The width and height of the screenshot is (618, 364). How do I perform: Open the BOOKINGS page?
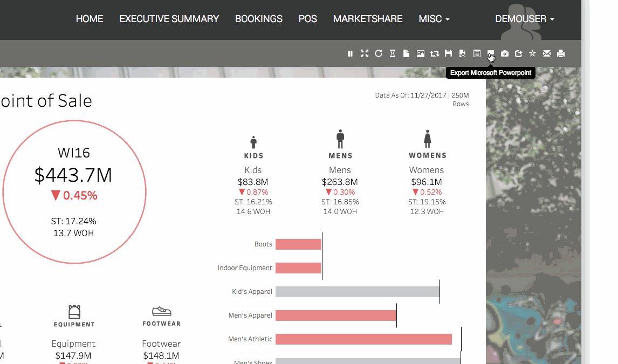(x=258, y=19)
